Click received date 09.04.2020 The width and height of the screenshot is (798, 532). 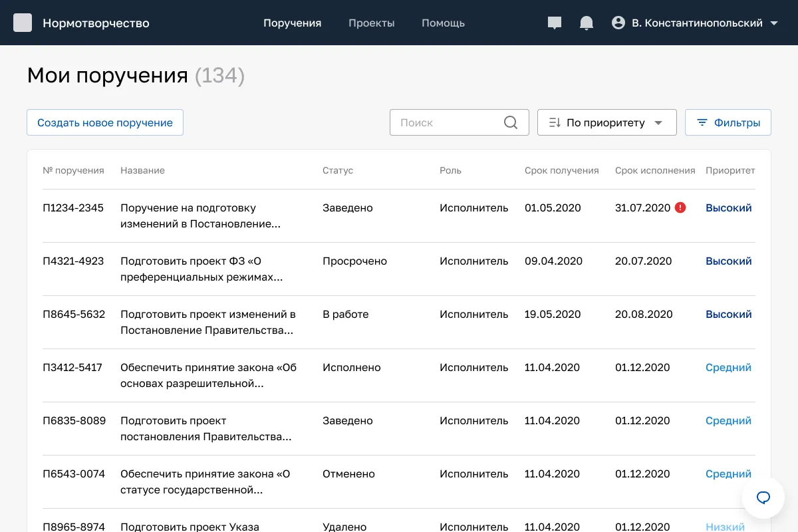coord(553,261)
